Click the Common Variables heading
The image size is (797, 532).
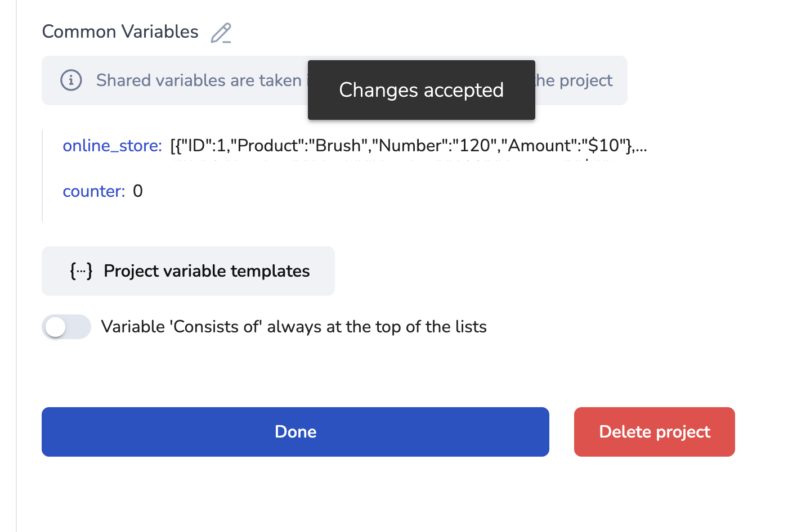[x=120, y=31]
